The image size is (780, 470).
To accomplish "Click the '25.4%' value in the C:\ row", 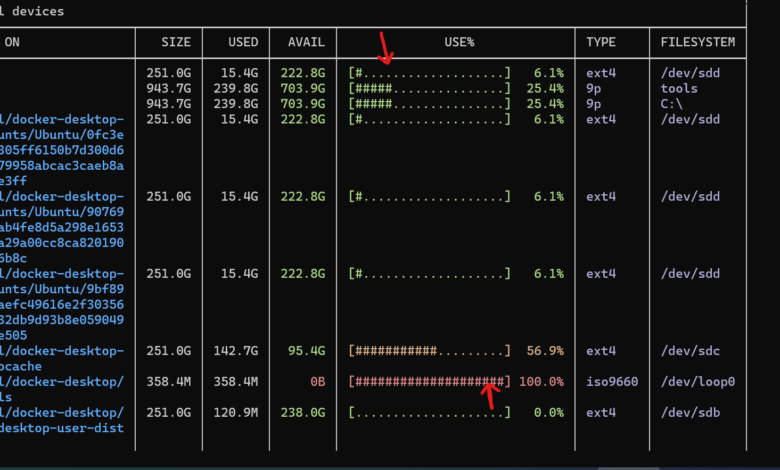I will tap(545, 104).
